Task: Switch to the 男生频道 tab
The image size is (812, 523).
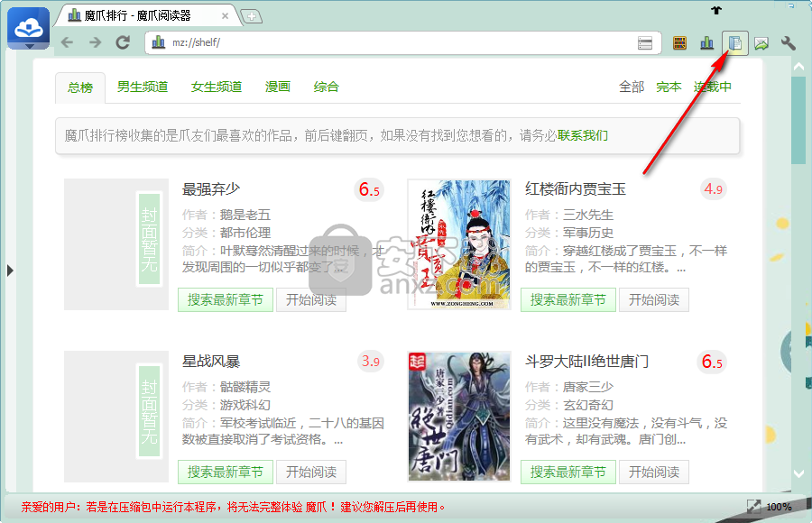Action: point(143,87)
